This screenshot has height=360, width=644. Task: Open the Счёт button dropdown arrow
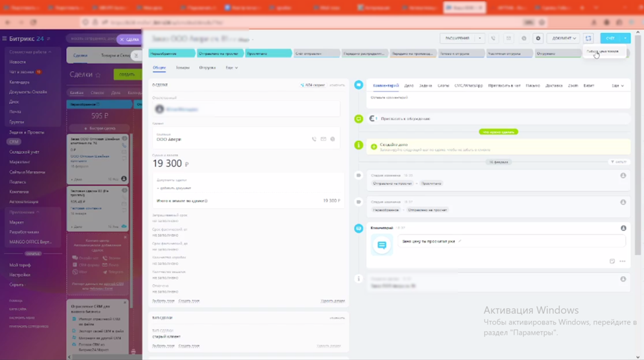(x=625, y=38)
